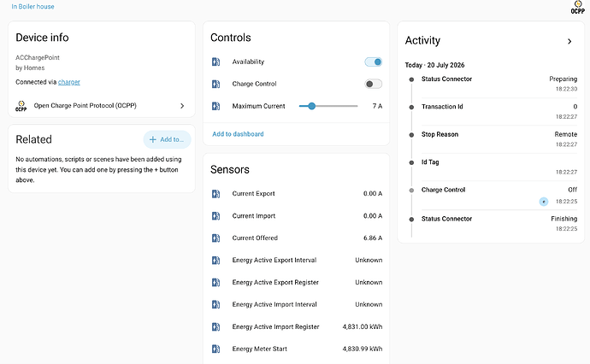The image size is (590, 364).
Task: Click the Availability charger icon
Action: (x=215, y=62)
